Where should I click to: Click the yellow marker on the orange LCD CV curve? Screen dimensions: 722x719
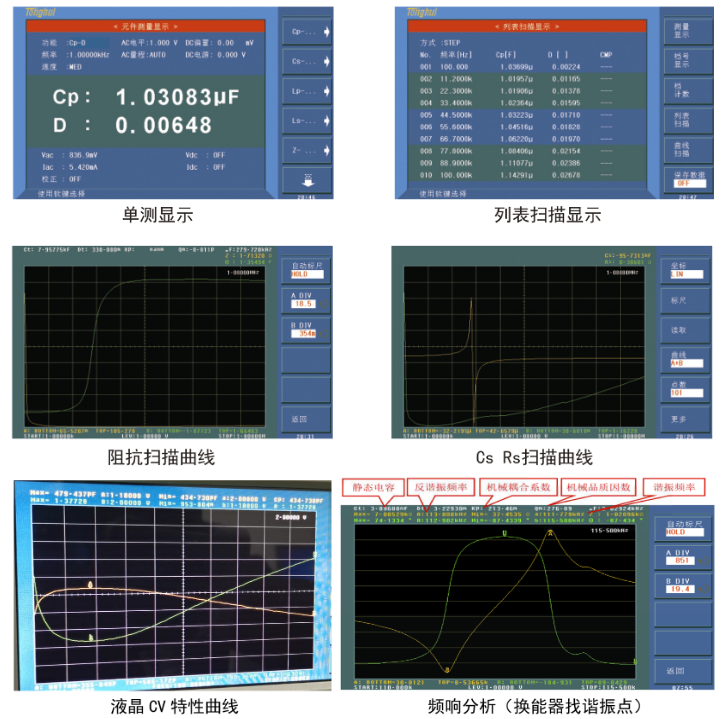coord(90,585)
